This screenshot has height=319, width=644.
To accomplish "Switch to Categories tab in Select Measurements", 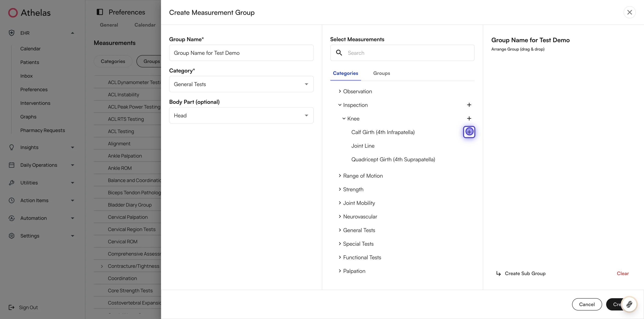I will [345, 73].
